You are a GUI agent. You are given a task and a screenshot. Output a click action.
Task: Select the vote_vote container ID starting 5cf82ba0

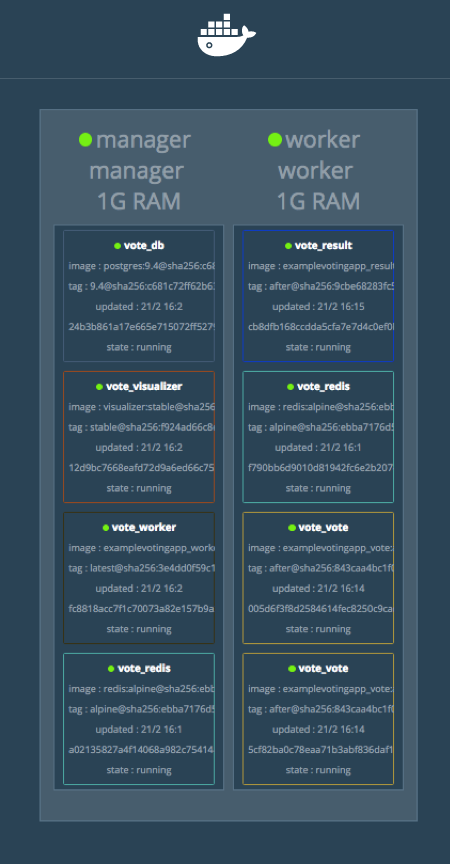click(x=321, y=750)
